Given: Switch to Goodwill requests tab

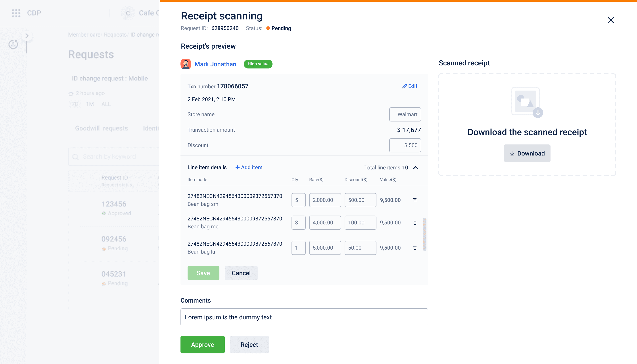Looking at the screenshot, I should [101, 128].
